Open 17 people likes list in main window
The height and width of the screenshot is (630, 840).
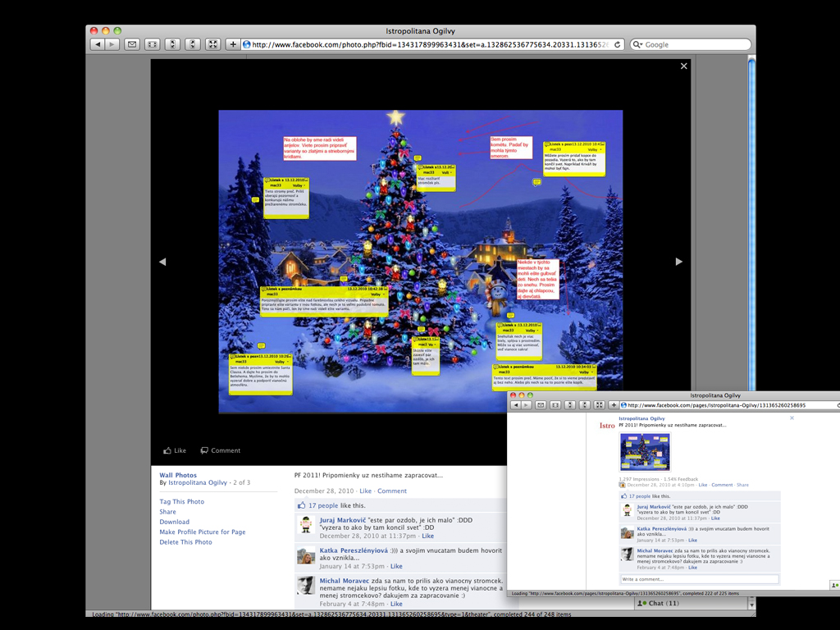[x=323, y=505]
